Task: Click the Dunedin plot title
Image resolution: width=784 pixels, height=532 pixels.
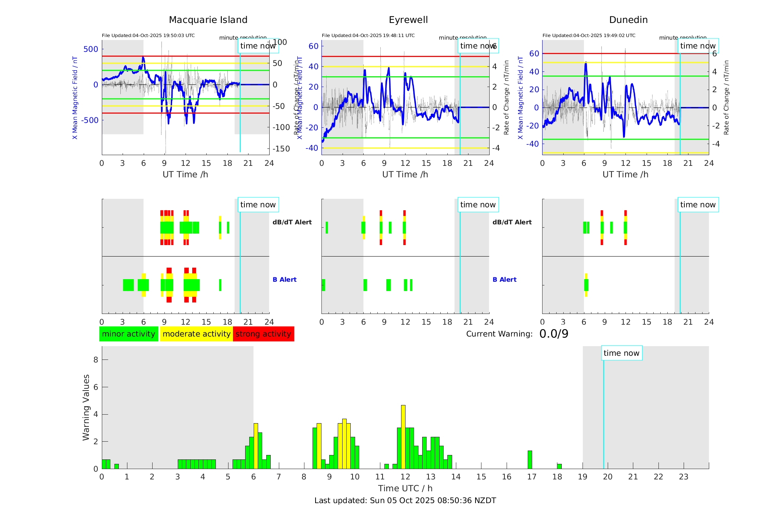Action: coord(628,20)
